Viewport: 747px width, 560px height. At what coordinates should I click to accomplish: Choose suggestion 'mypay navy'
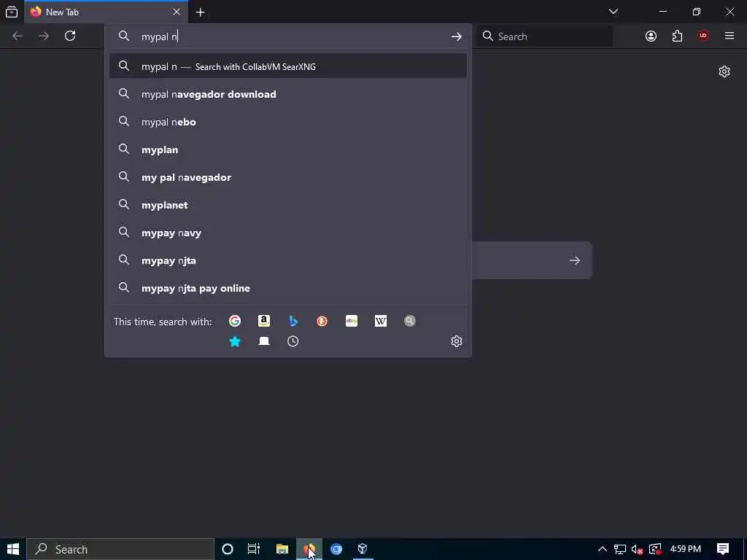287,233
